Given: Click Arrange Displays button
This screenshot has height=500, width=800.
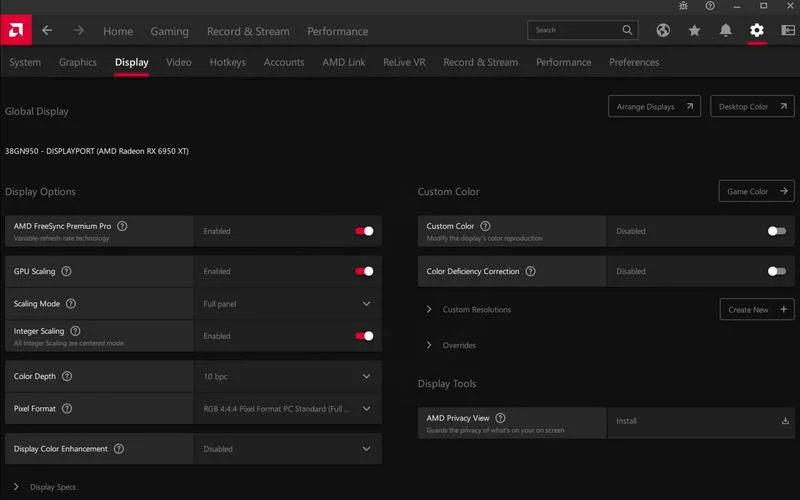Looking at the screenshot, I should (x=655, y=107).
